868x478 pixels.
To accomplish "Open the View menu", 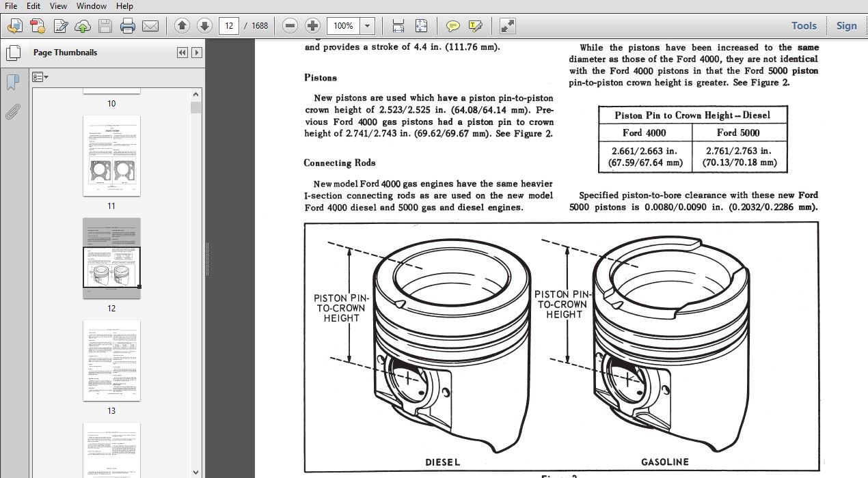I will (58, 6).
